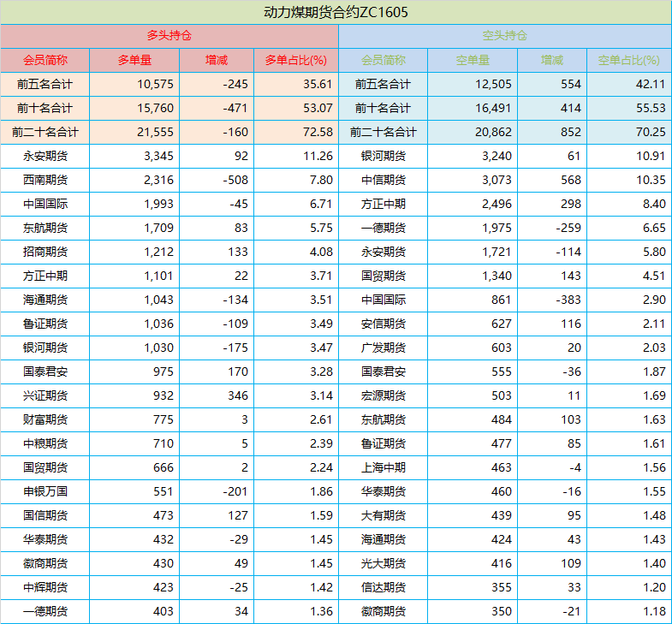This screenshot has height=624, width=672.
Task: Click the value 1.18 in last row
Action: click(654, 611)
